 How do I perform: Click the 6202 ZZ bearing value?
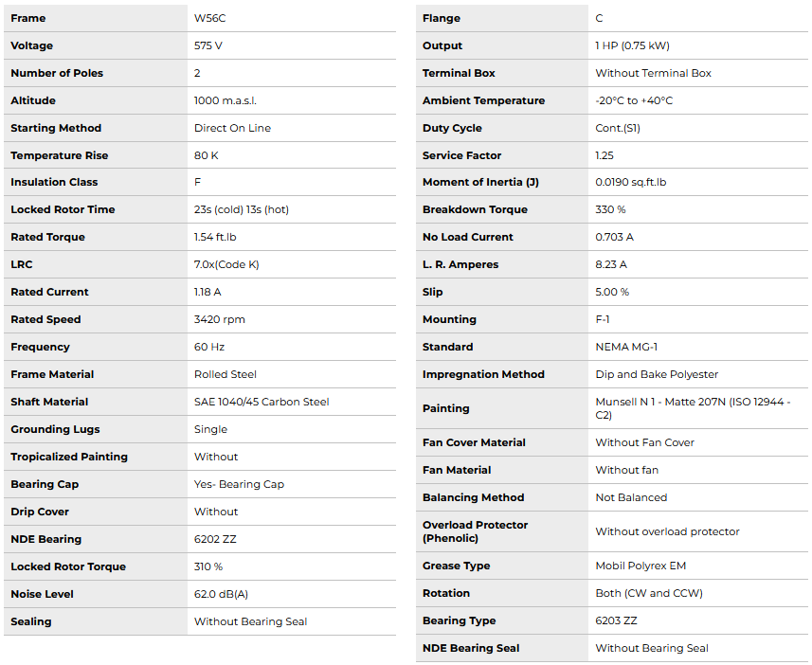click(x=217, y=539)
